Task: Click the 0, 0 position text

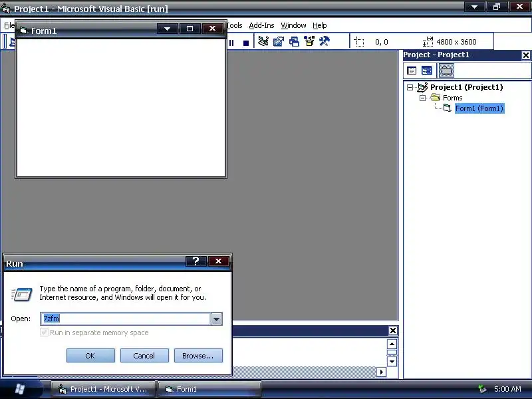Action: point(381,42)
